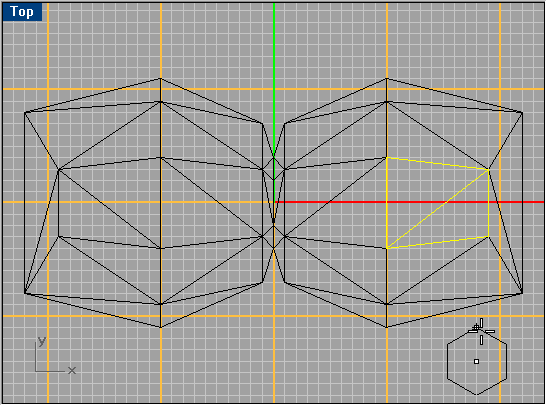
Task: Click the world axes icon's x label
Action: click(72, 370)
